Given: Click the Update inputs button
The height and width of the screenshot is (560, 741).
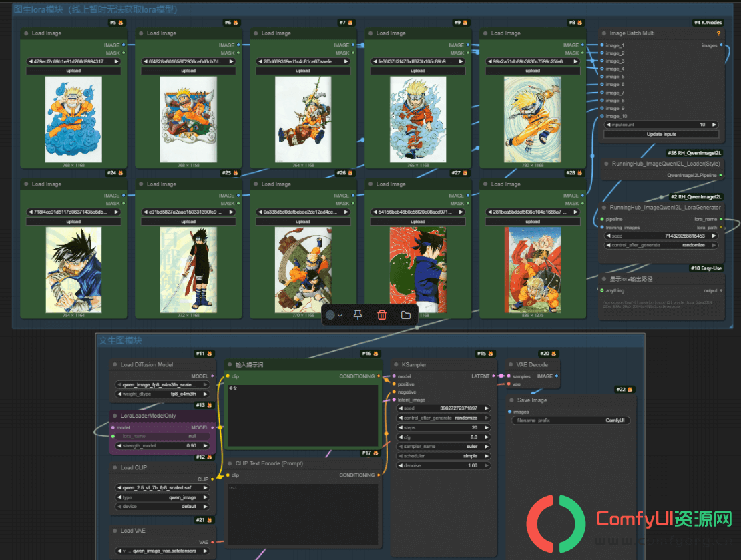Looking at the screenshot, I should pyautogui.click(x=661, y=134).
